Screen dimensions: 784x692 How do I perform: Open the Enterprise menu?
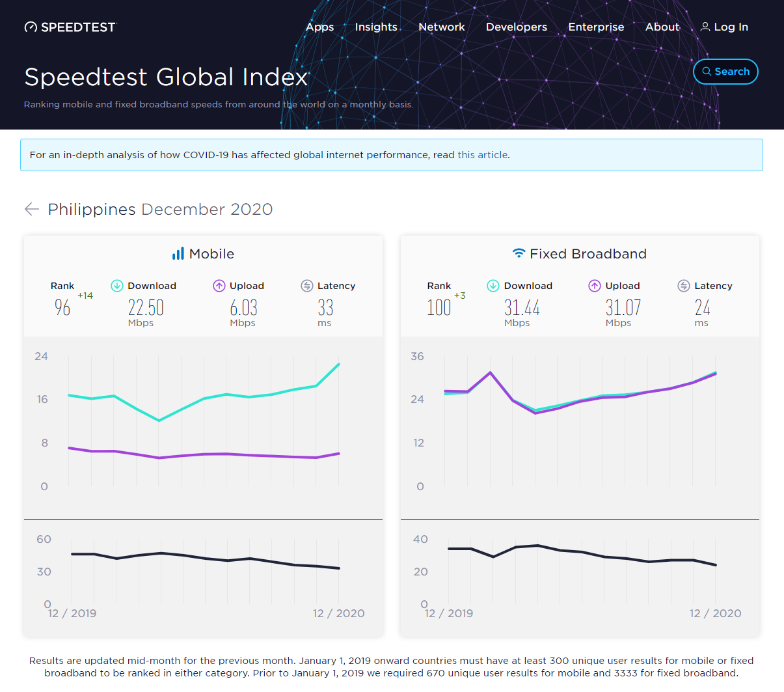(x=596, y=27)
